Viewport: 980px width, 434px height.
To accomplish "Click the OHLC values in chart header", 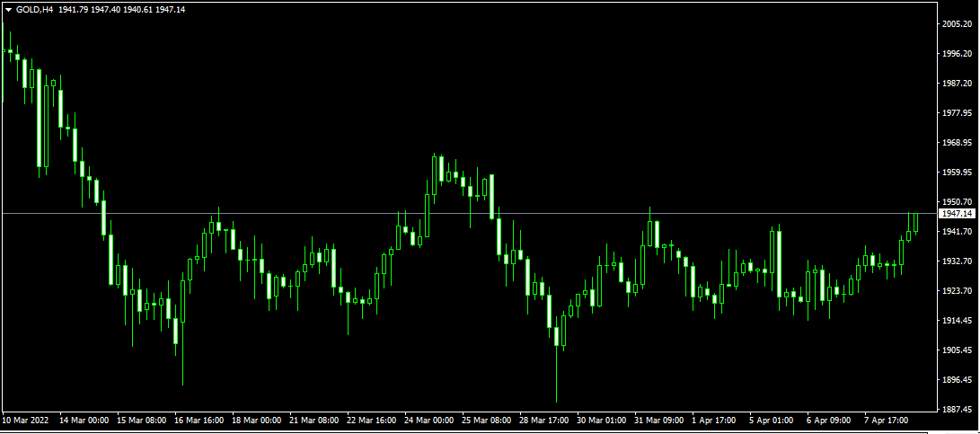I will 121,9.
